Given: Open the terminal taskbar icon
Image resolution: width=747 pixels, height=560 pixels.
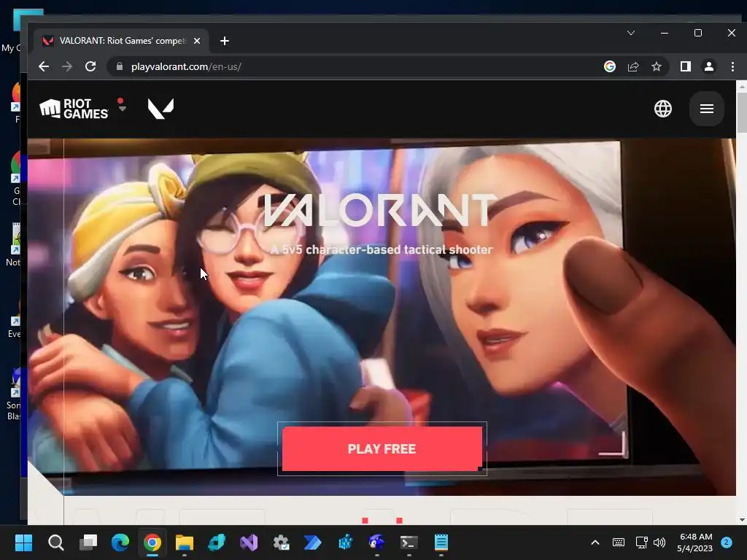Looking at the screenshot, I should 409,542.
